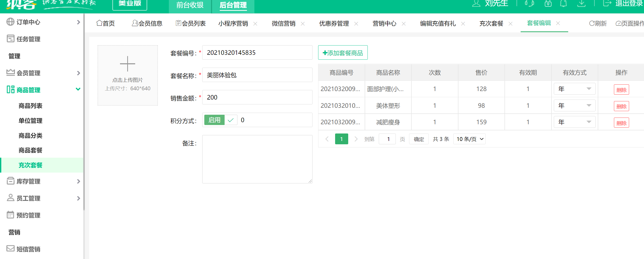Click the plus icon to upload image
Image resolution: width=644 pixels, height=259 pixels.
point(127,64)
